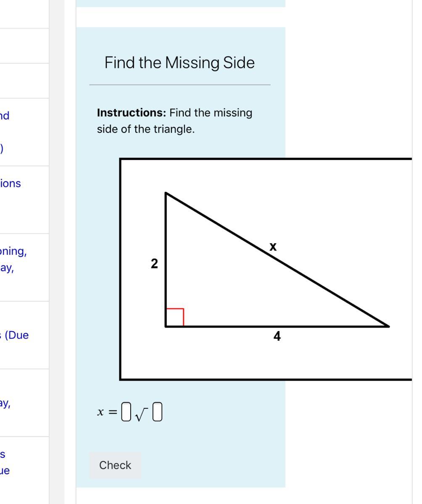Open the sidebar link ending in "ions"
This screenshot has height=504, width=422.
coord(10,184)
